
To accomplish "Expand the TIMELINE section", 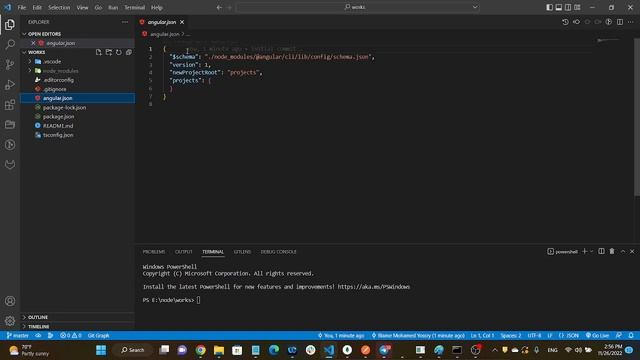I will [24, 327].
